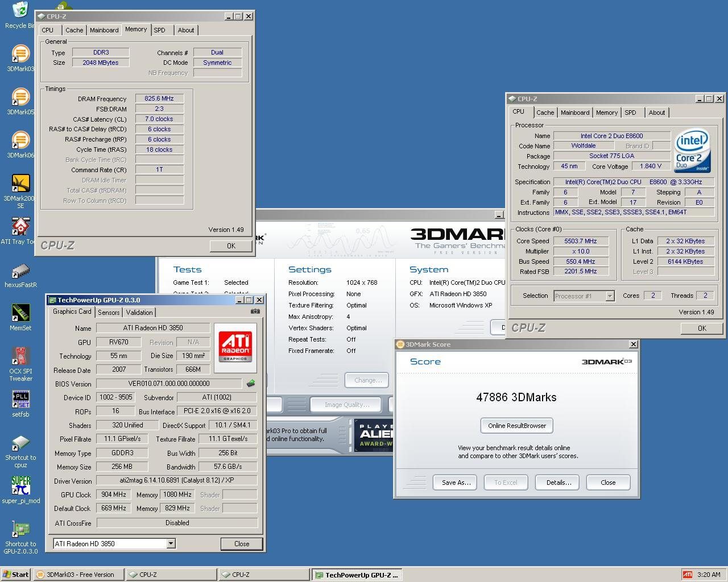Click the Bus Speed 550.4 MHz value
This screenshot has height=582, width=728.
click(580, 261)
